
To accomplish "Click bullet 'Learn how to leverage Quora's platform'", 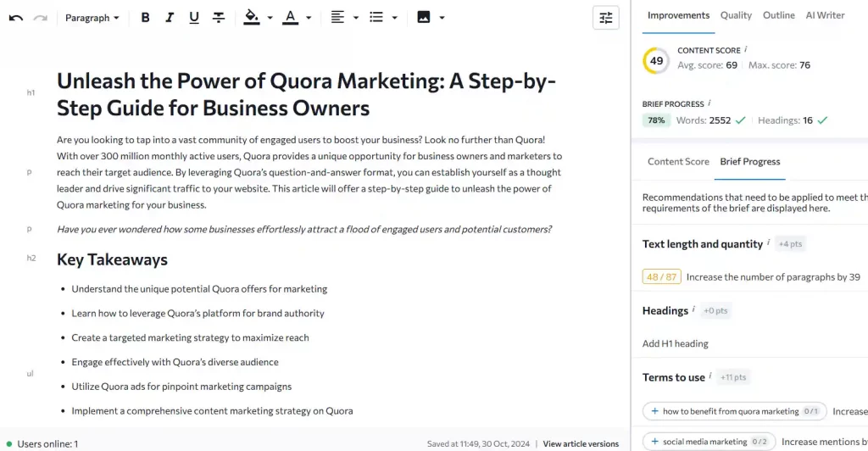I will 198,313.
